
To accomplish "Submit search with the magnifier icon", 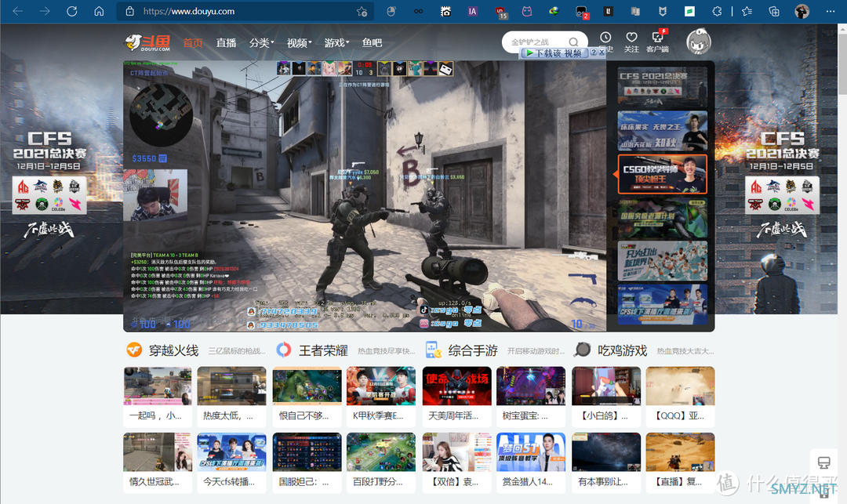I will click(x=573, y=42).
